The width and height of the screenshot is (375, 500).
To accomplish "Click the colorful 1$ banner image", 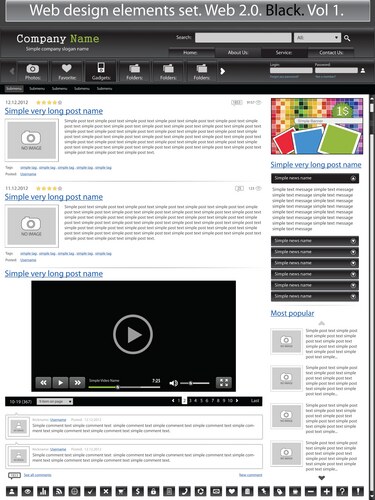I will coord(317,126).
